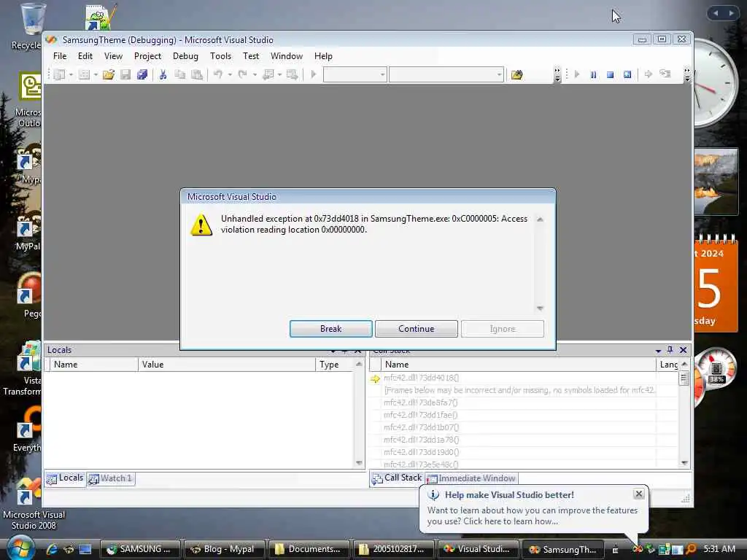Click Continue play icon in Debug toolbar
This screenshot has width=747, height=560.
pos(577,74)
